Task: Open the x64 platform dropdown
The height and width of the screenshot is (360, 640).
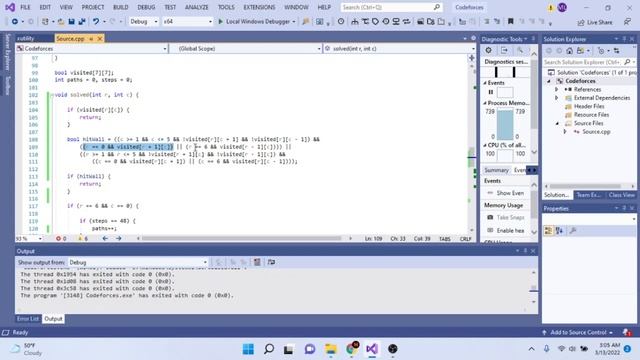Action: tap(188, 22)
